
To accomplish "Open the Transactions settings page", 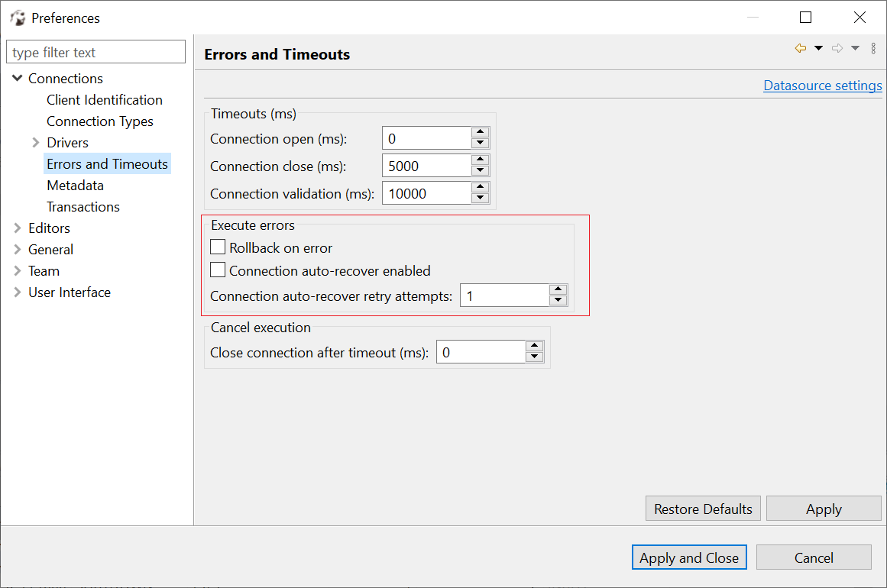I will point(83,206).
